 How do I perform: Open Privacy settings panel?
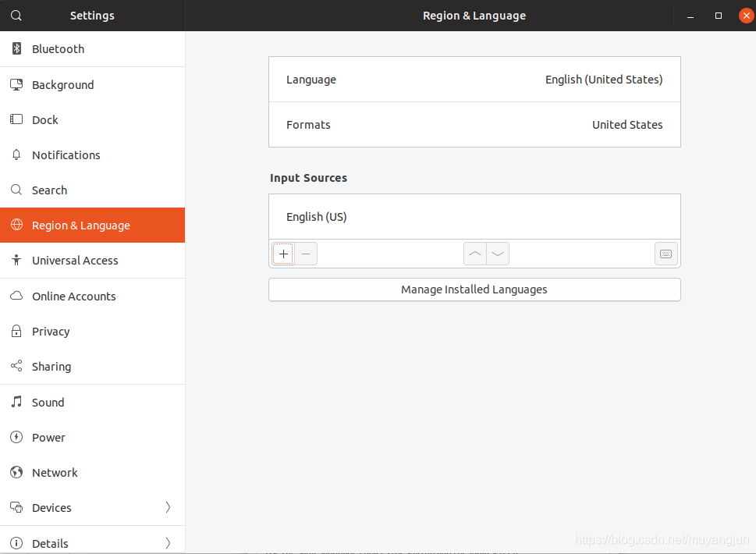tap(93, 332)
